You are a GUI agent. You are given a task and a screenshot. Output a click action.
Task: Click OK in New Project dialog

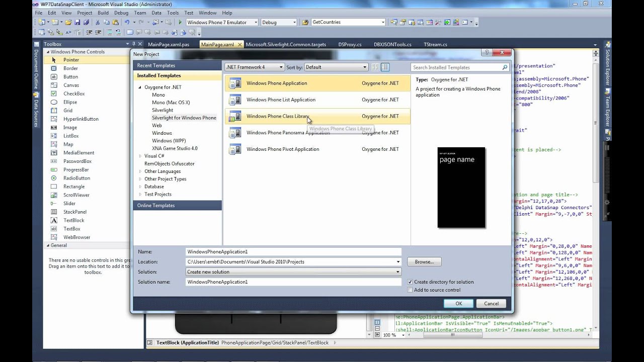point(459,303)
